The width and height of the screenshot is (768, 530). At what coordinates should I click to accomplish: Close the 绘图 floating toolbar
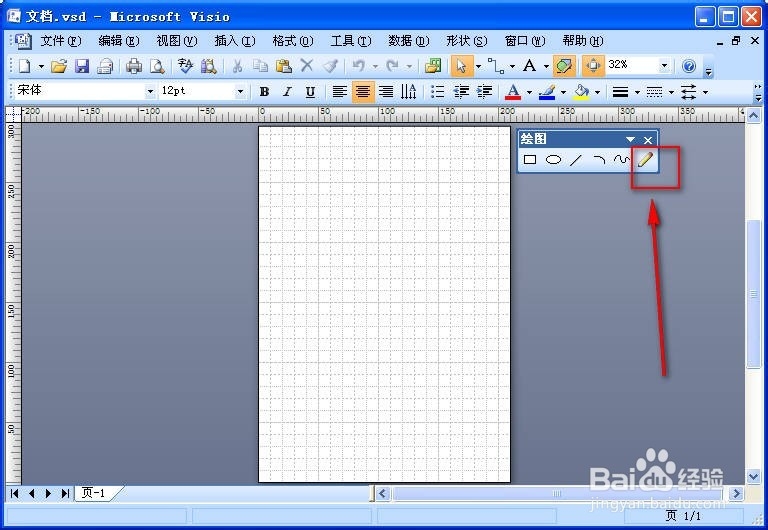click(x=648, y=140)
